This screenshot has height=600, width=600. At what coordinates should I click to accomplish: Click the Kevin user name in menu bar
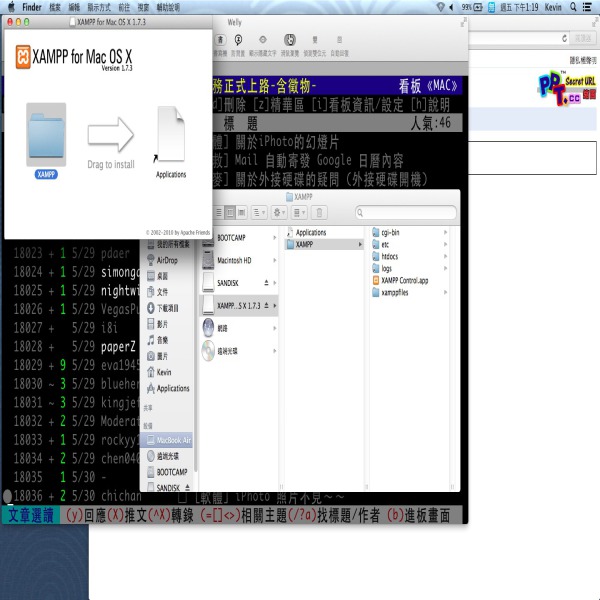[x=553, y=7]
